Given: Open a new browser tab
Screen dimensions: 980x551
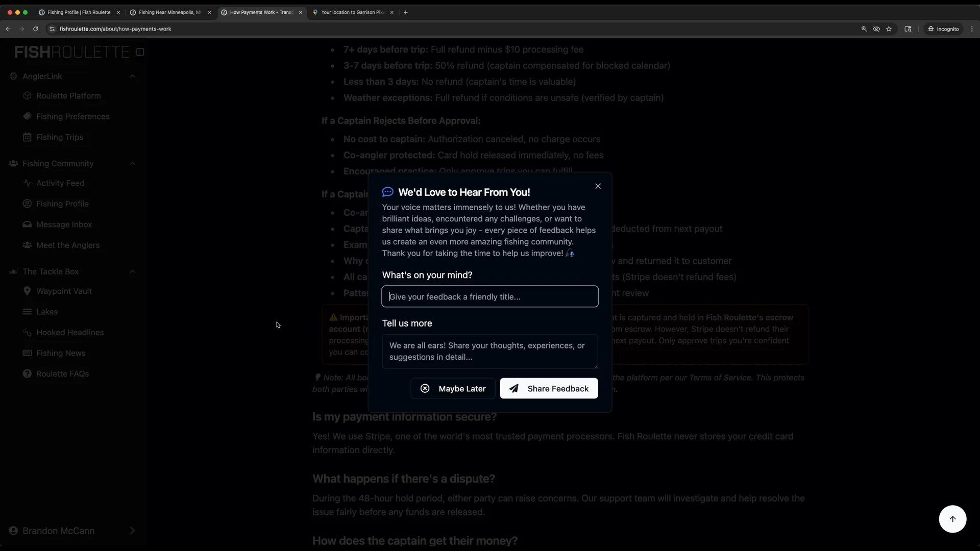Looking at the screenshot, I should 405,12.
